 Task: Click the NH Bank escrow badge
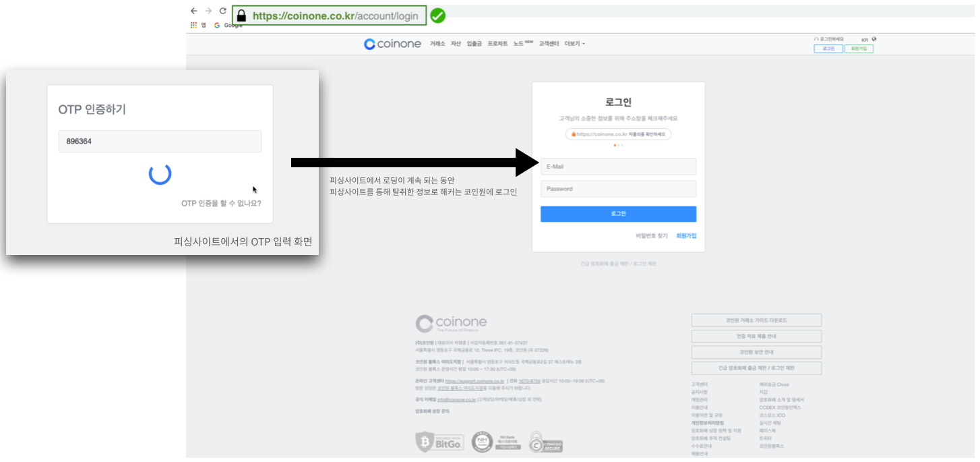pos(497,442)
